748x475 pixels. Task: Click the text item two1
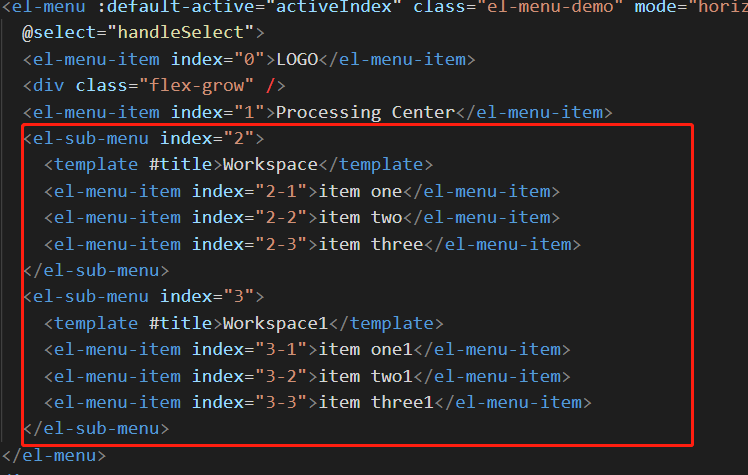pyautogui.click(x=365, y=376)
